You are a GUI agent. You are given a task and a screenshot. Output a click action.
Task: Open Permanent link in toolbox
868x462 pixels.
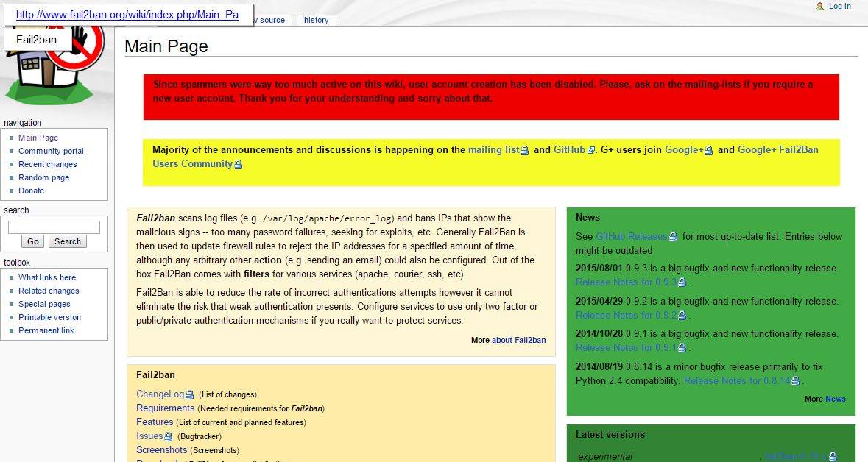46,331
